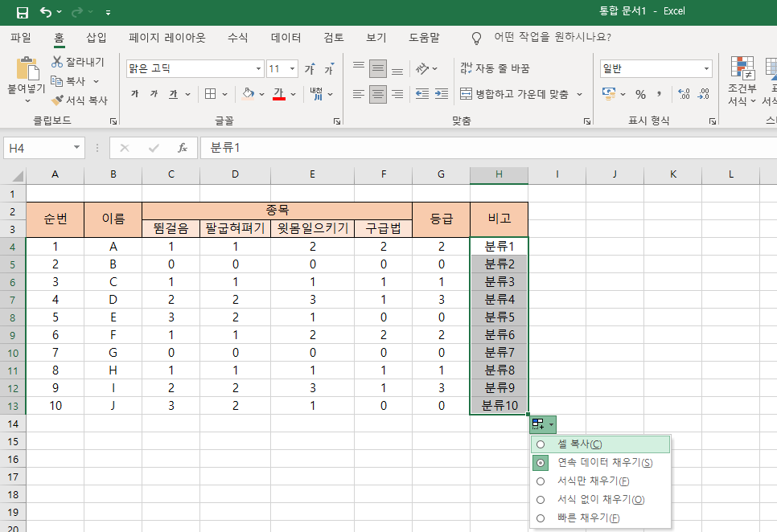
Task: Select 셀 복사 radio option
Action: pos(541,444)
